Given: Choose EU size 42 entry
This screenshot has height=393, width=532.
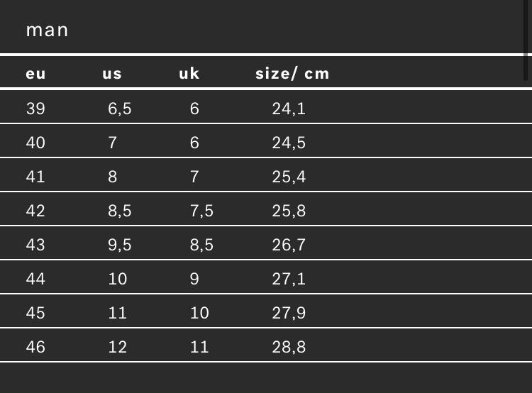Looking at the screenshot, I should click(35, 211).
